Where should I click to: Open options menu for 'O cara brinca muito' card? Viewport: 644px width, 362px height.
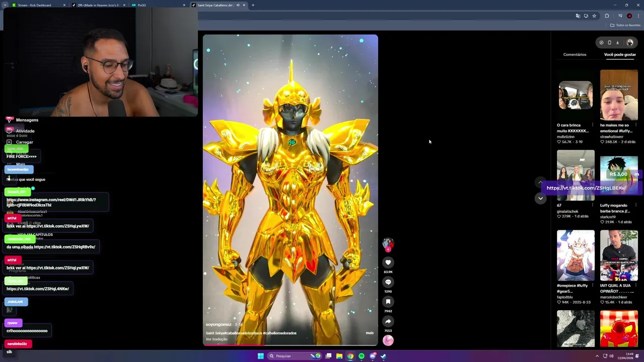click(592, 125)
